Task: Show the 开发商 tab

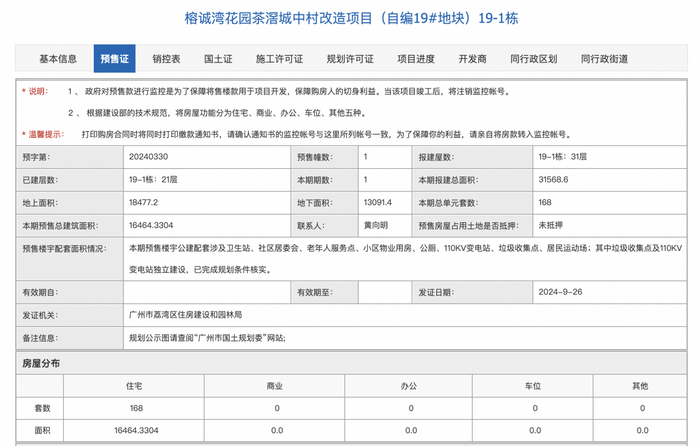Action: pos(472,58)
